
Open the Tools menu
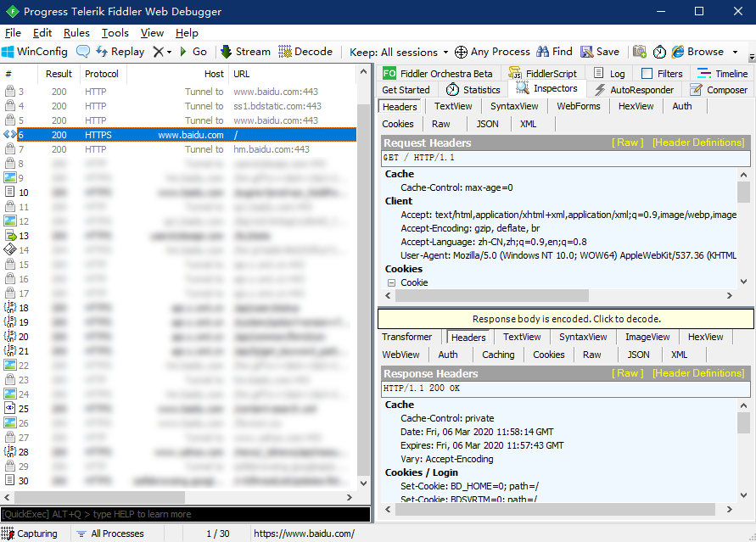pos(115,33)
